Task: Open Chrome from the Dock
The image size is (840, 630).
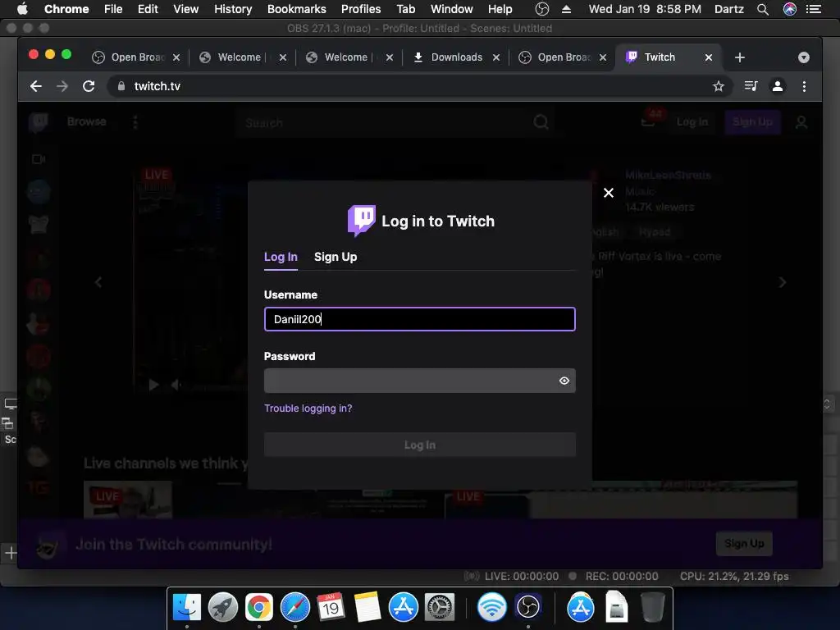Action: tap(258, 608)
